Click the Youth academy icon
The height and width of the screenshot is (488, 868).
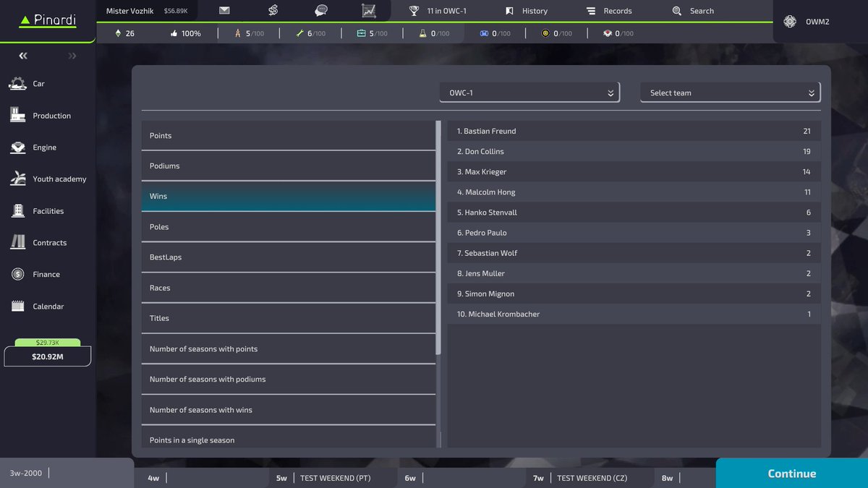(18, 179)
